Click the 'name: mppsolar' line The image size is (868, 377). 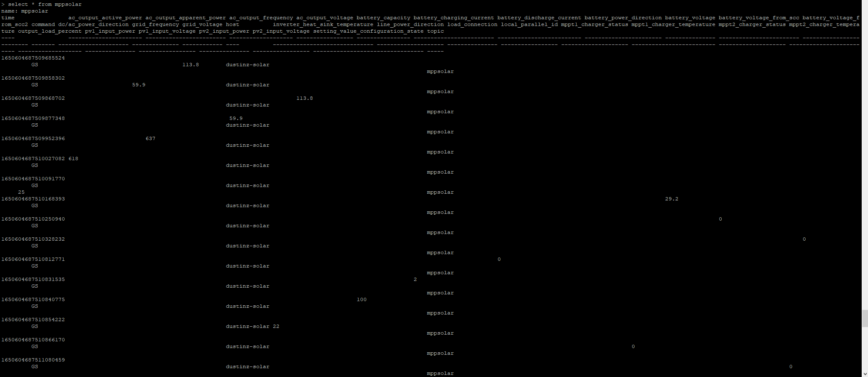(25, 11)
